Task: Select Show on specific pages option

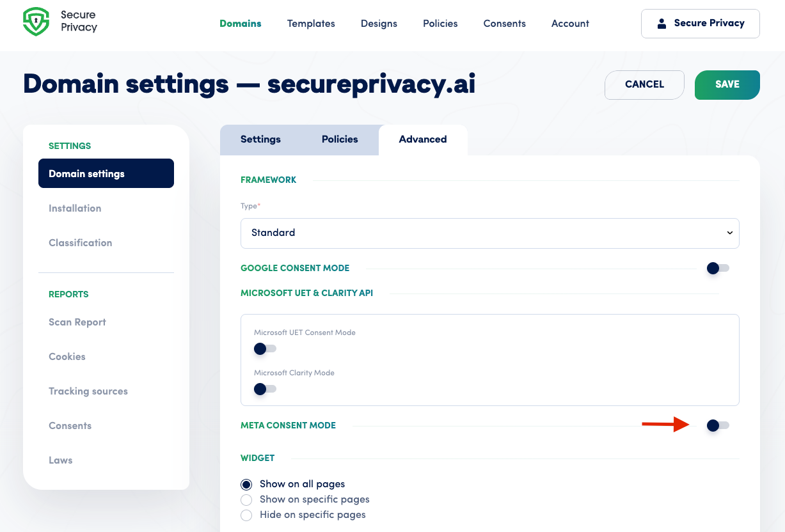Action: click(x=246, y=499)
